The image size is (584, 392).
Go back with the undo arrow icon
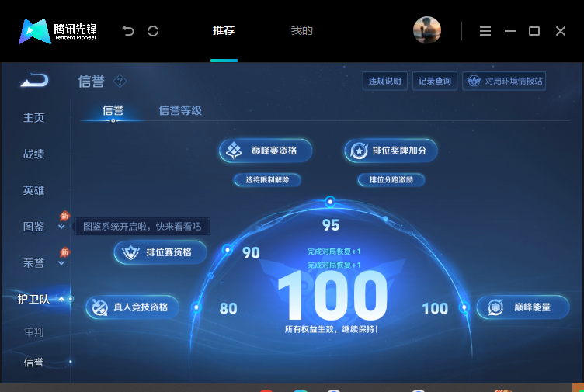click(x=128, y=31)
